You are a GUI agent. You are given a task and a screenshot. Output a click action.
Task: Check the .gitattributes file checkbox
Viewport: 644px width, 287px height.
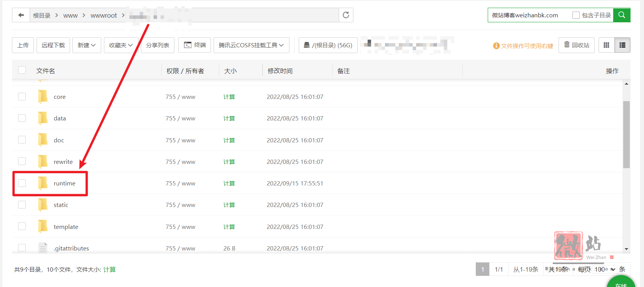22,248
